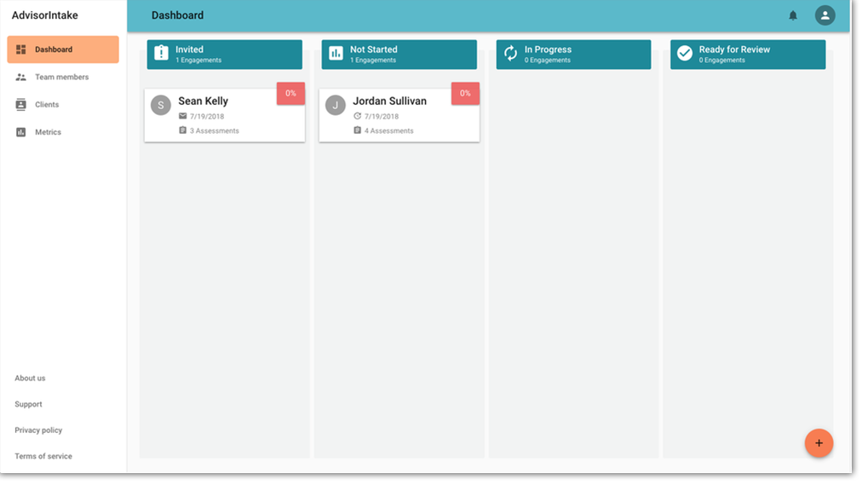Click the Dashboard page title
Screen dimensions: 868x491
tap(178, 15)
